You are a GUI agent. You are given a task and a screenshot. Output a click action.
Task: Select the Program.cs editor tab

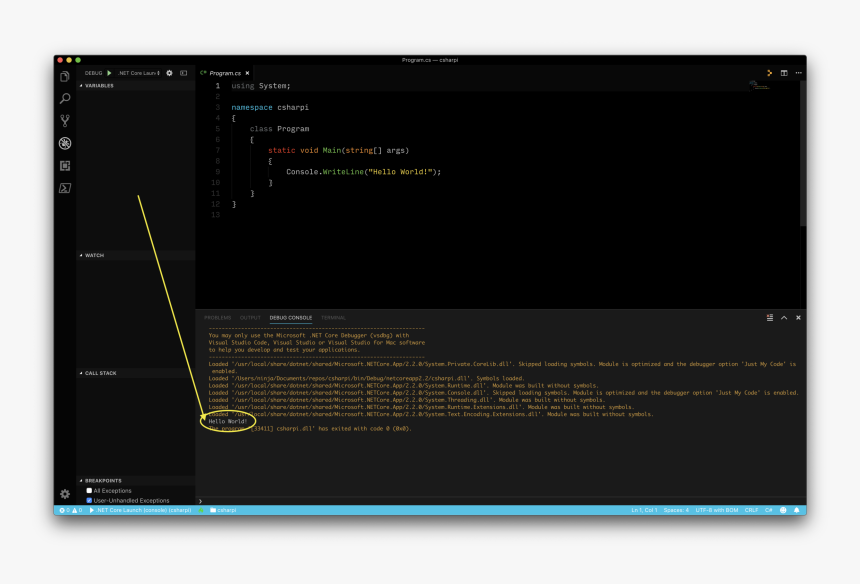[x=225, y=73]
